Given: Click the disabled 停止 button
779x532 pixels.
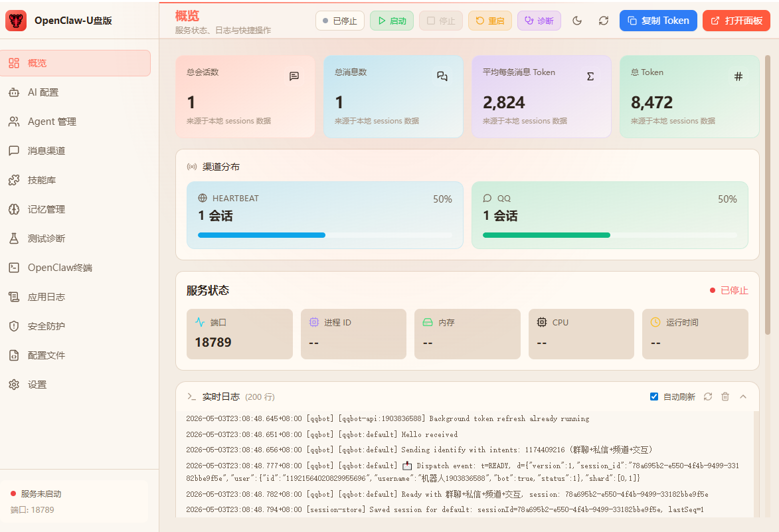Looking at the screenshot, I should coord(441,21).
